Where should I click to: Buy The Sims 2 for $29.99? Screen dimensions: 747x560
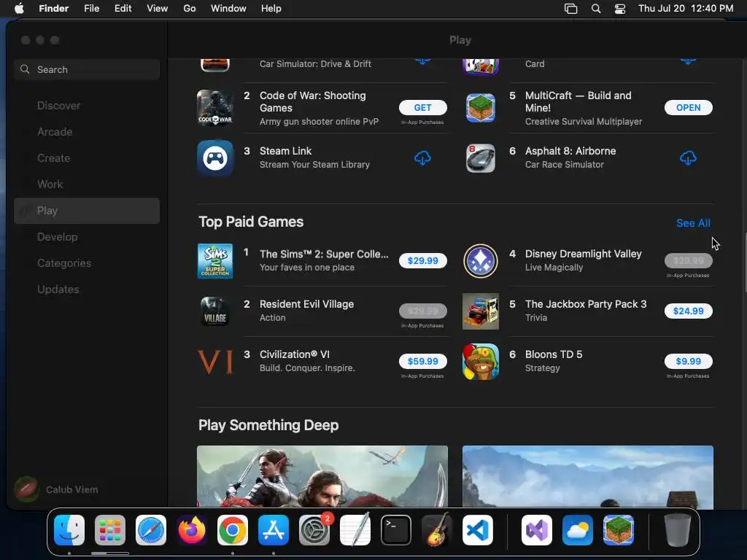point(422,260)
